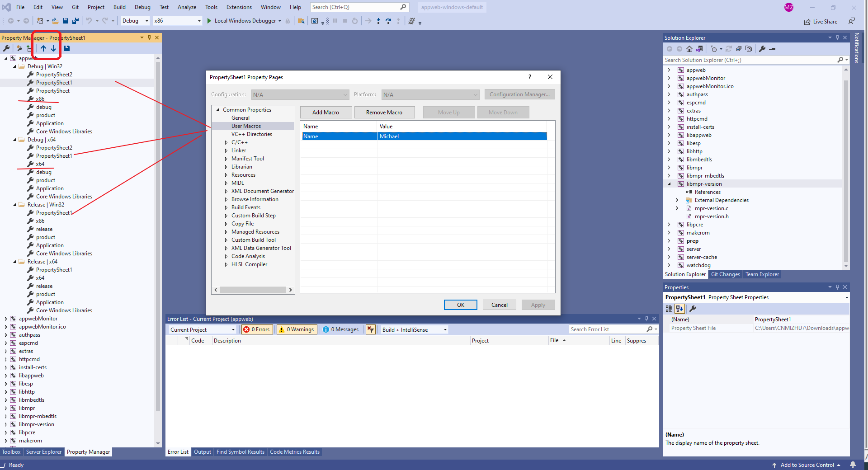Move property sheet down with arrow icon
The width and height of the screenshot is (868, 470).
(53, 48)
